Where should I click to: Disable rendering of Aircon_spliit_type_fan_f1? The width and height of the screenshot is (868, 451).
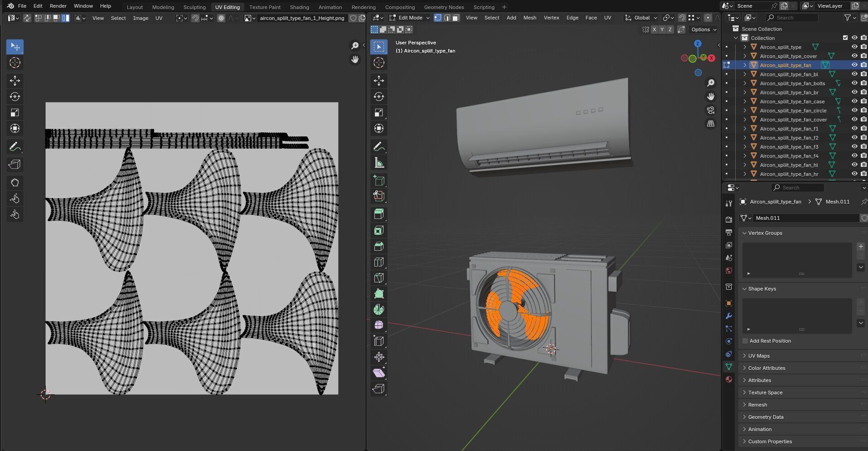(x=863, y=129)
